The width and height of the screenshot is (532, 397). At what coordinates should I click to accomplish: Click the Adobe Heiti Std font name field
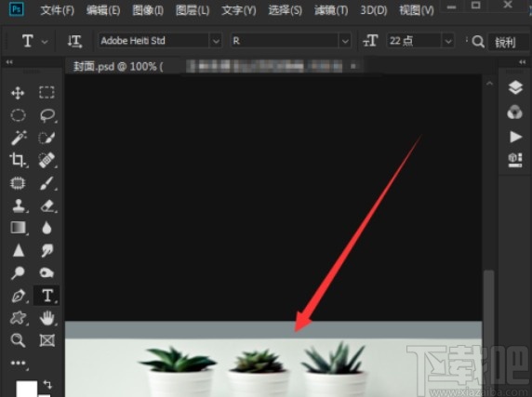tap(154, 41)
